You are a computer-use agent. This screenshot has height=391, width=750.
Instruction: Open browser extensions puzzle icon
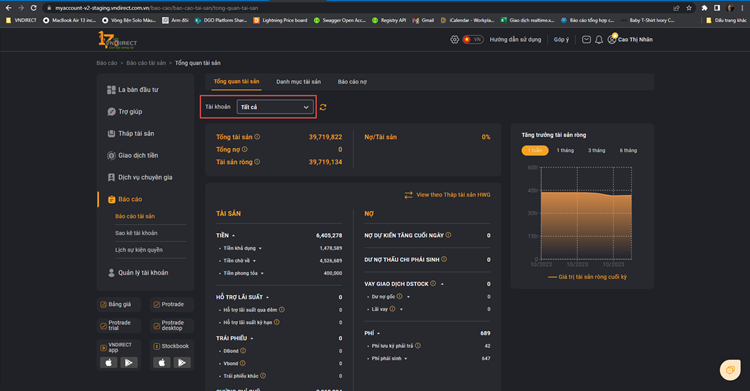[x=704, y=8]
